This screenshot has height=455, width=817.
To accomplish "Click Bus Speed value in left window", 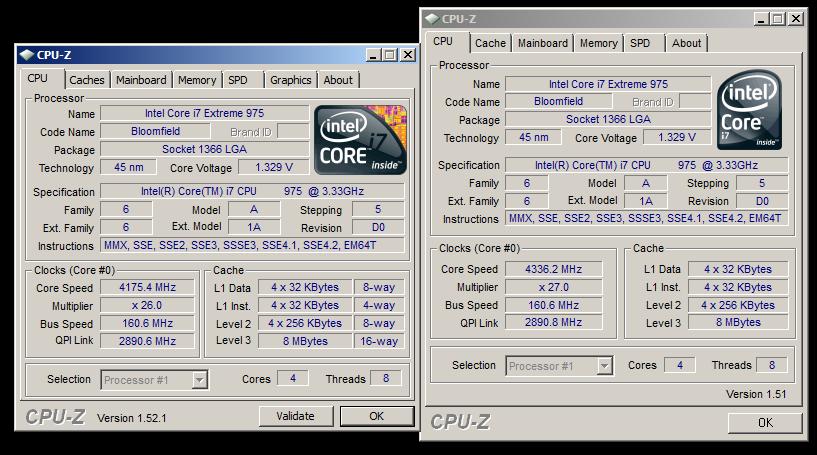I will coord(147,323).
